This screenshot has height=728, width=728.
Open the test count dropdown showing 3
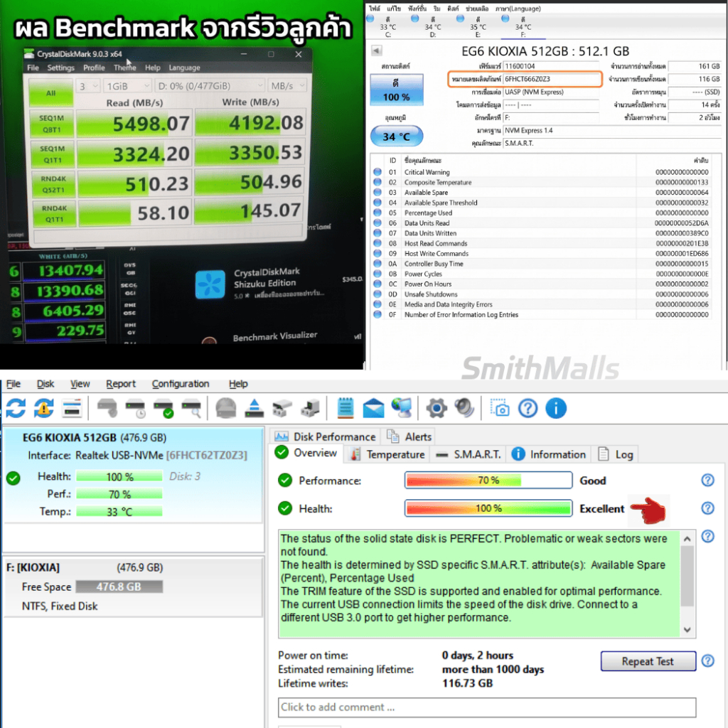click(x=87, y=86)
